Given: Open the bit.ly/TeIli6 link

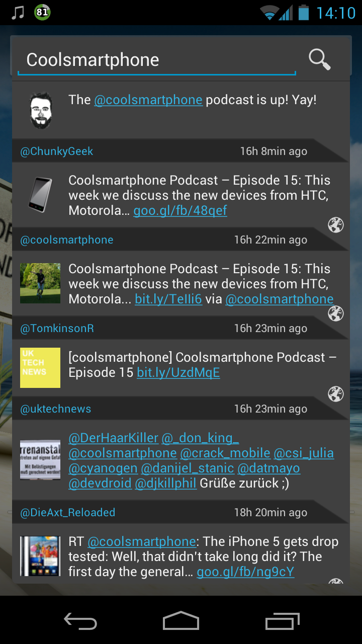Looking at the screenshot, I should 168,299.
